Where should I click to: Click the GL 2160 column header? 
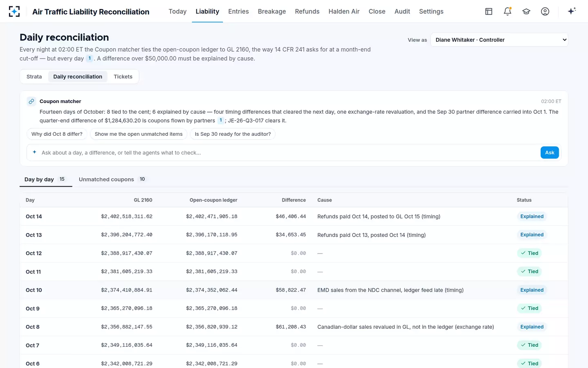click(143, 200)
